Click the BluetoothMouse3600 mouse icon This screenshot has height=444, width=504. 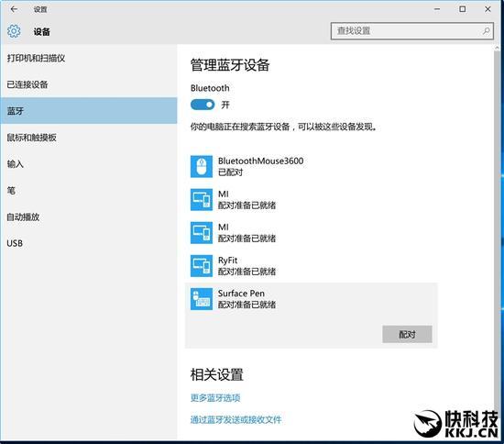(x=202, y=167)
